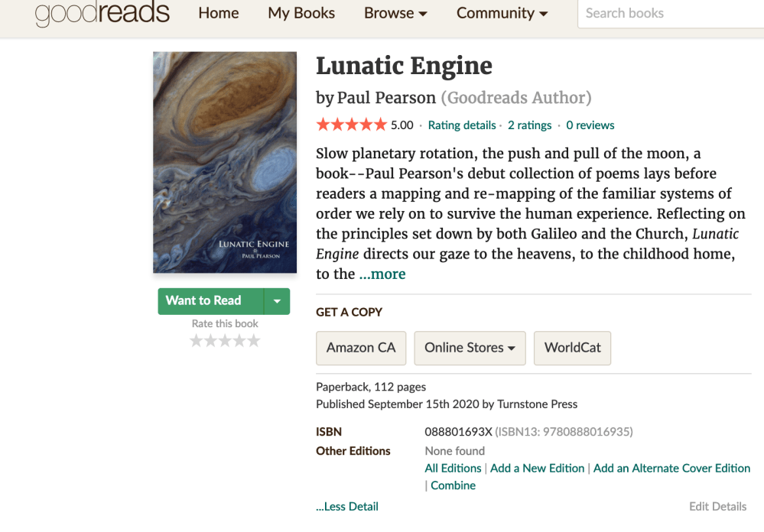Show Rating details
Viewport: 764px width, 532px height.
point(462,125)
